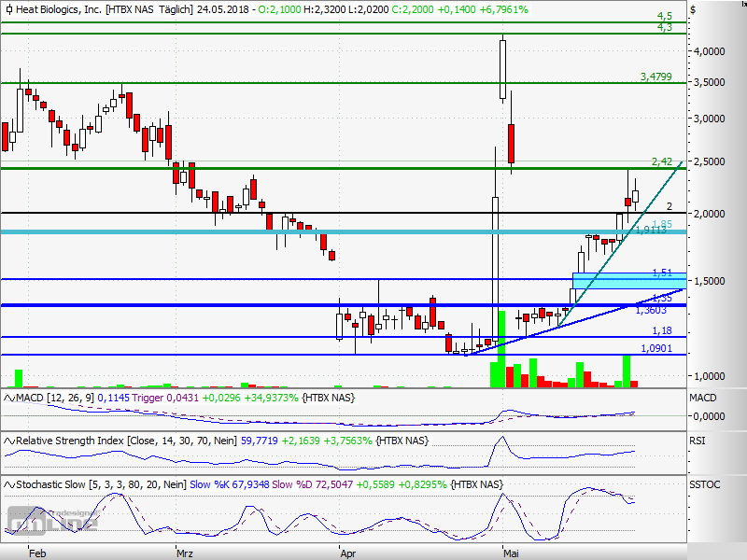This screenshot has height=560, width=747.
Task: Click the tmdesigner watermark logo
Action: [x=51, y=520]
